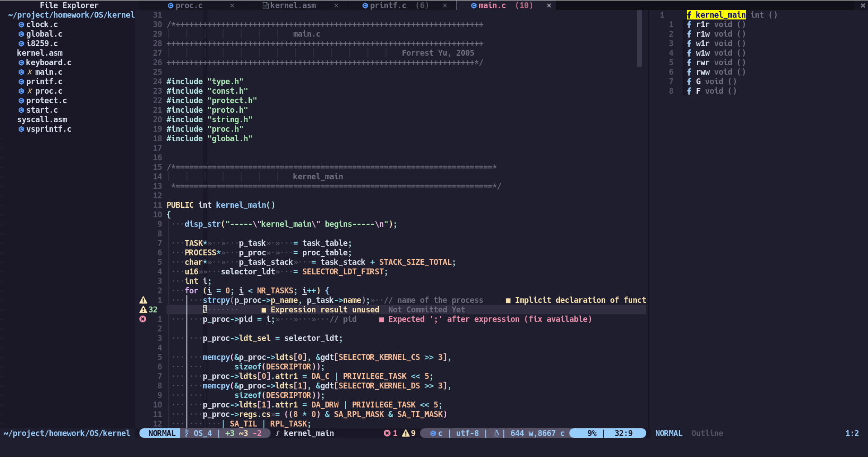Click the editor scrollbar thumb
The width and height of the screenshot is (868, 460).
639,38
